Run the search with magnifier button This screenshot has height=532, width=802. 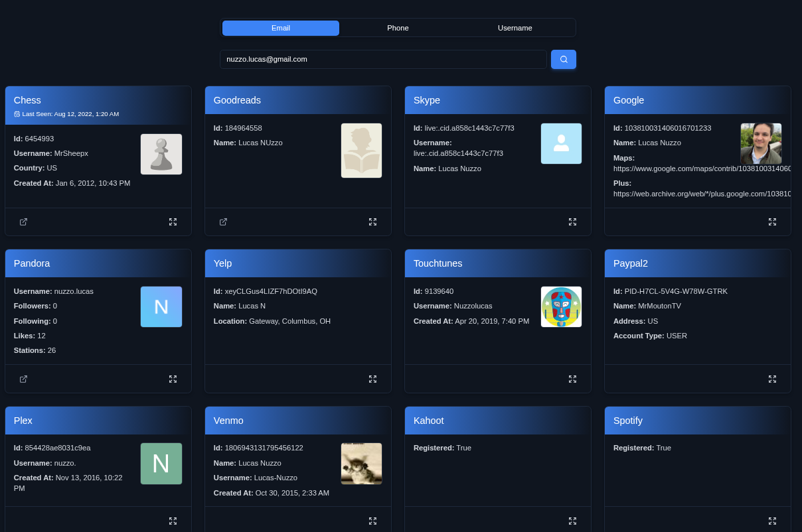pos(564,59)
